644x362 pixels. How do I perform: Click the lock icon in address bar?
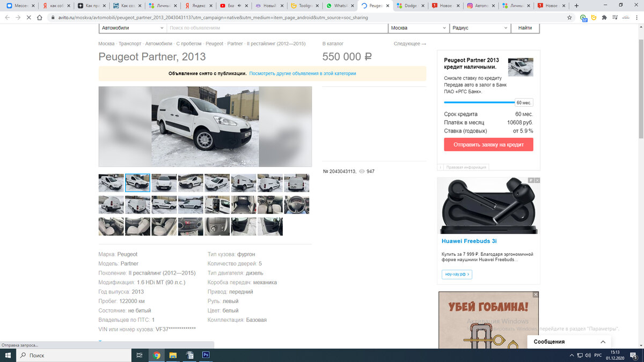(x=53, y=17)
